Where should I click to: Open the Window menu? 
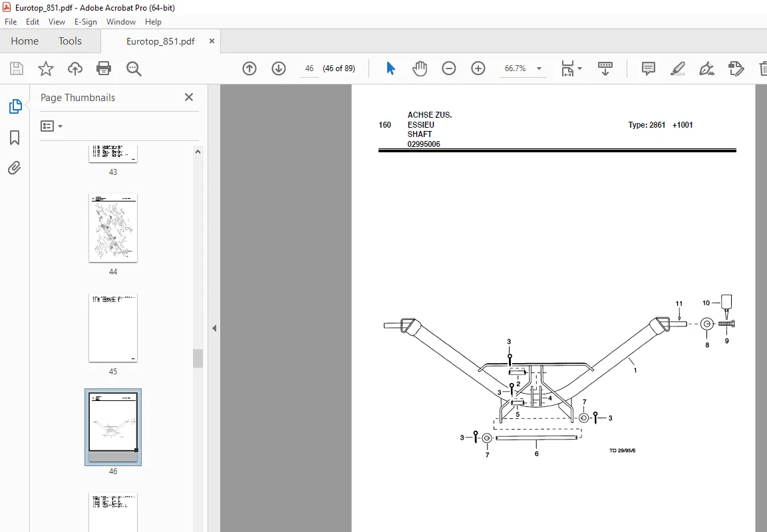121,22
